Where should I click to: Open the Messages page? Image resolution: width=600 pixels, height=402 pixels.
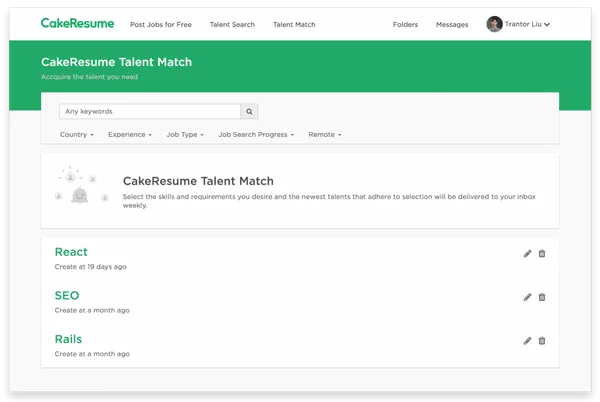point(452,24)
